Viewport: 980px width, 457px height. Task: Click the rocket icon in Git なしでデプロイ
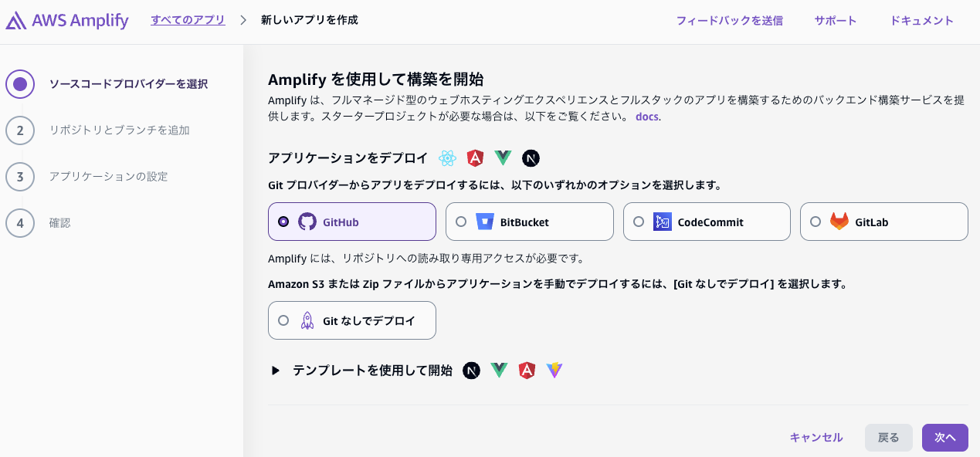click(x=307, y=320)
